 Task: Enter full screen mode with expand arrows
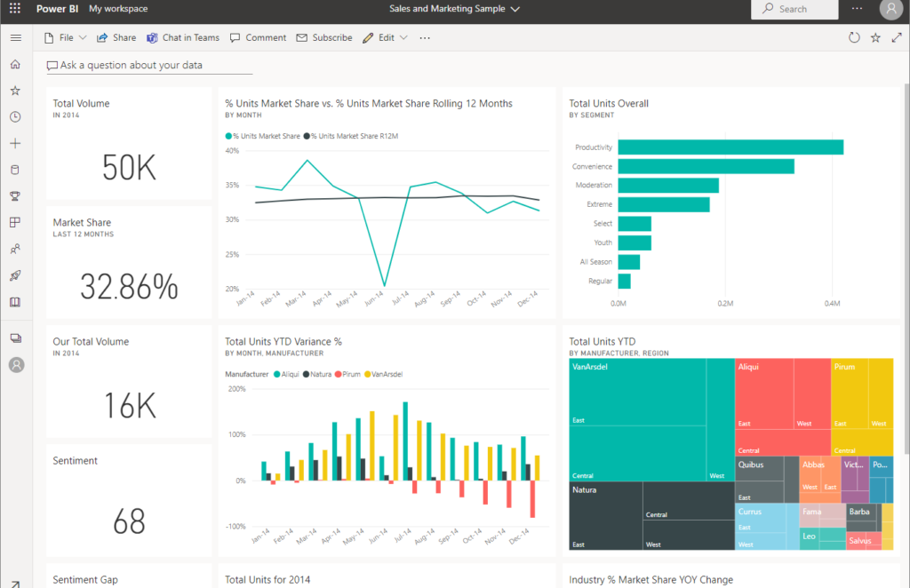pyautogui.click(x=897, y=38)
